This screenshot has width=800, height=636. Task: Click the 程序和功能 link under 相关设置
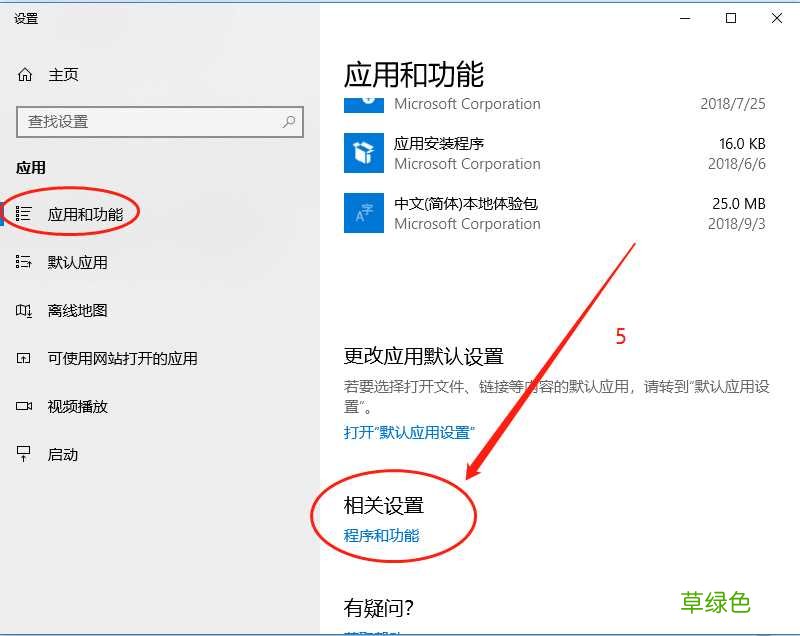[x=383, y=535]
